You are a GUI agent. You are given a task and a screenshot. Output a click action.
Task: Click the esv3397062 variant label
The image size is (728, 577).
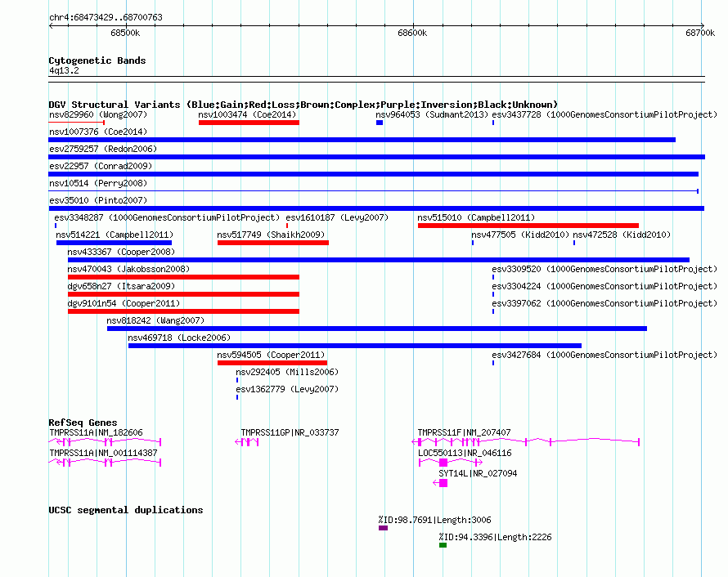(604, 303)
